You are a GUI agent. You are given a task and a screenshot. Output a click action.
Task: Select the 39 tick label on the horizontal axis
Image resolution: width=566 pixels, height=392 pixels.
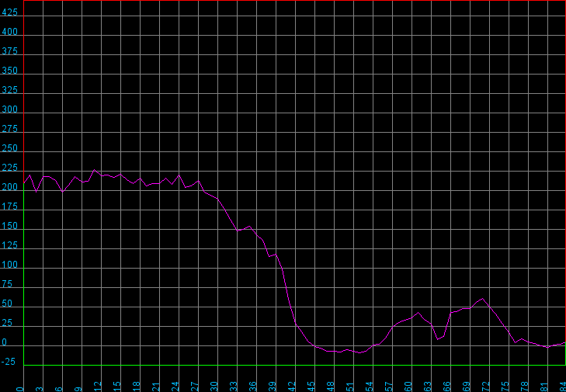273,387
